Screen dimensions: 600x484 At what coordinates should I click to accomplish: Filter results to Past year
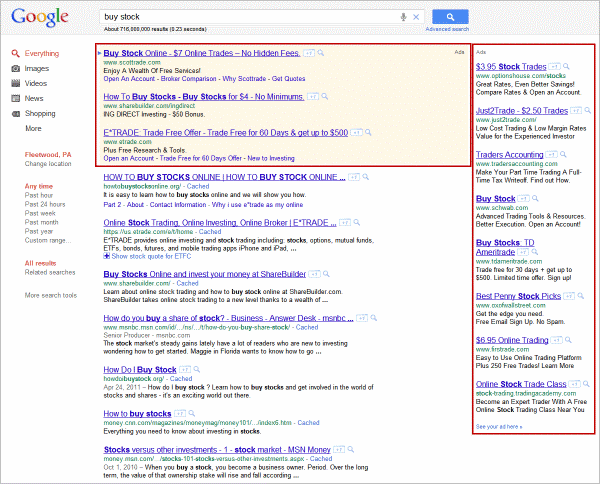coord(39,231)
